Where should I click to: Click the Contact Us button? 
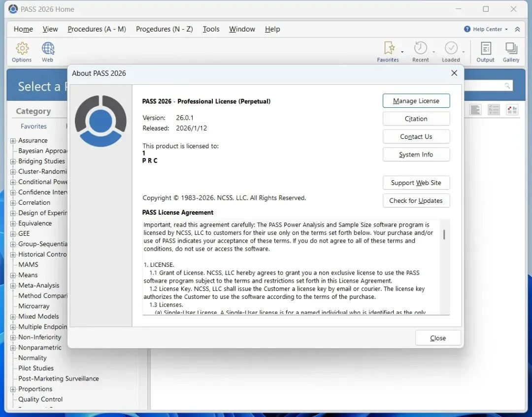tap(416, 137)
